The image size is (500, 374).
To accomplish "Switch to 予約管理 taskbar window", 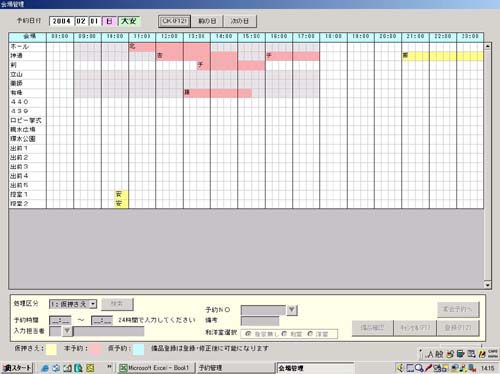I will [235, 368].
